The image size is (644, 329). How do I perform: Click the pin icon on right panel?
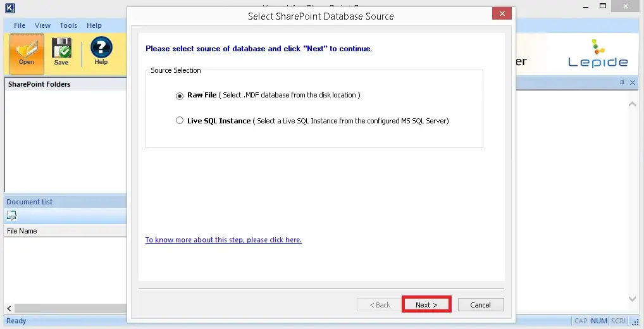pyautogui.click(x=622, y=83)
